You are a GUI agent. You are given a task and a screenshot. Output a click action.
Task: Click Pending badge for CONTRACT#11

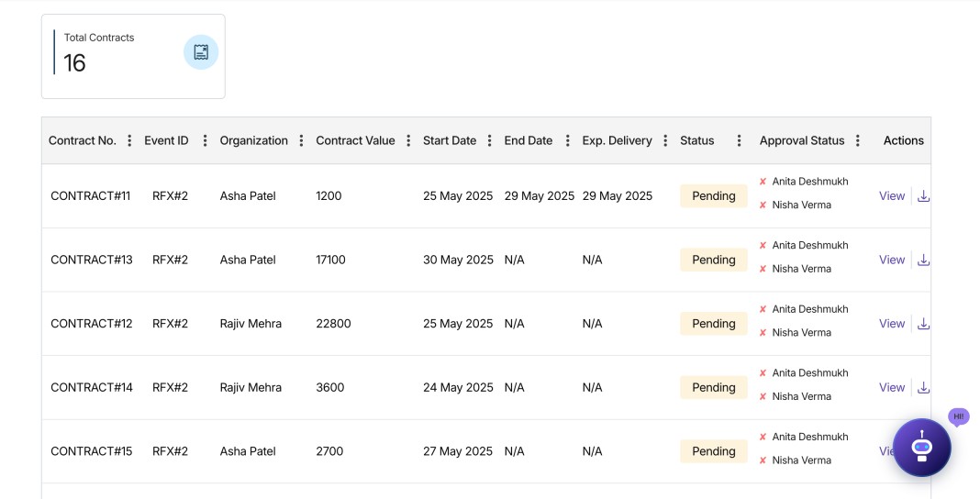tap(714, 196)
